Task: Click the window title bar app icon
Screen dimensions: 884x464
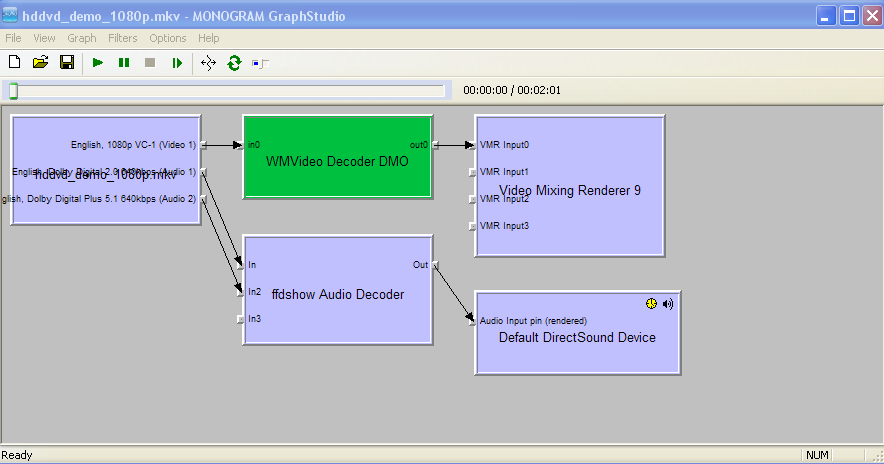Action: click(10, 15)
